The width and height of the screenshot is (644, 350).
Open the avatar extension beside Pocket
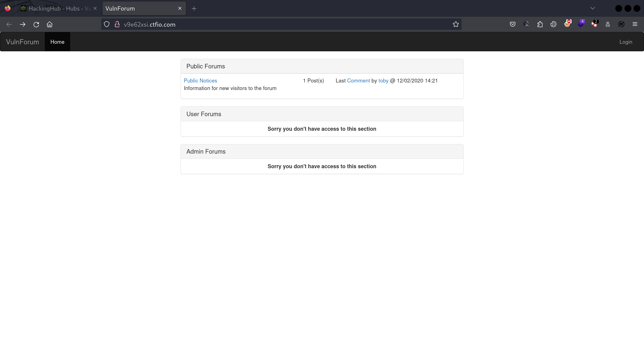(526, 24)
